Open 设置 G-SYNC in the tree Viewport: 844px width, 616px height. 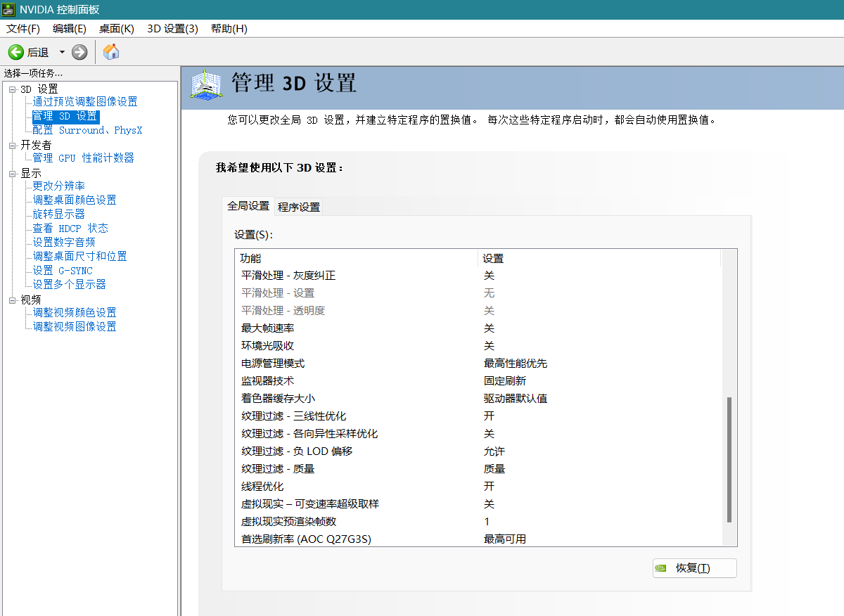(x=63, y=271)
